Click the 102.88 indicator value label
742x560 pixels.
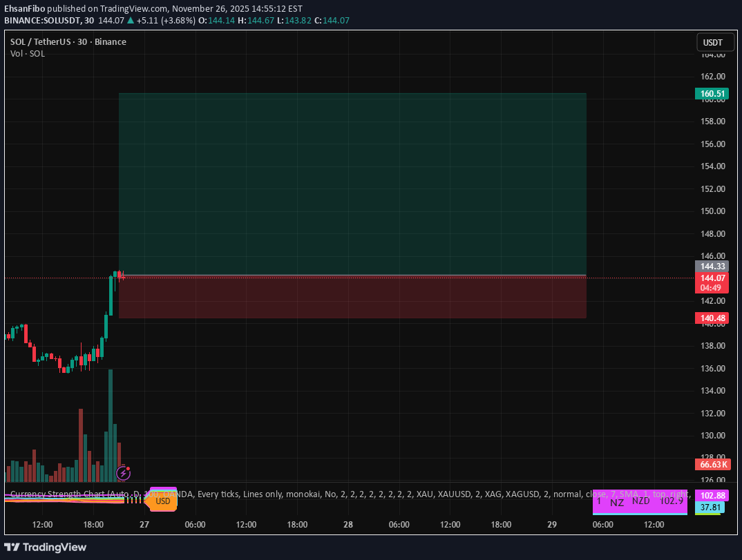click(712, 495)
